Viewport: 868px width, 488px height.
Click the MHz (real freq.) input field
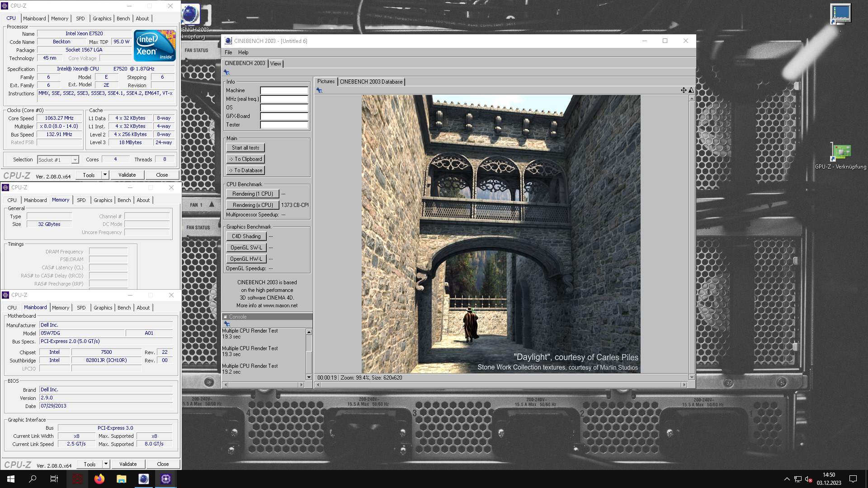(284, 99)
